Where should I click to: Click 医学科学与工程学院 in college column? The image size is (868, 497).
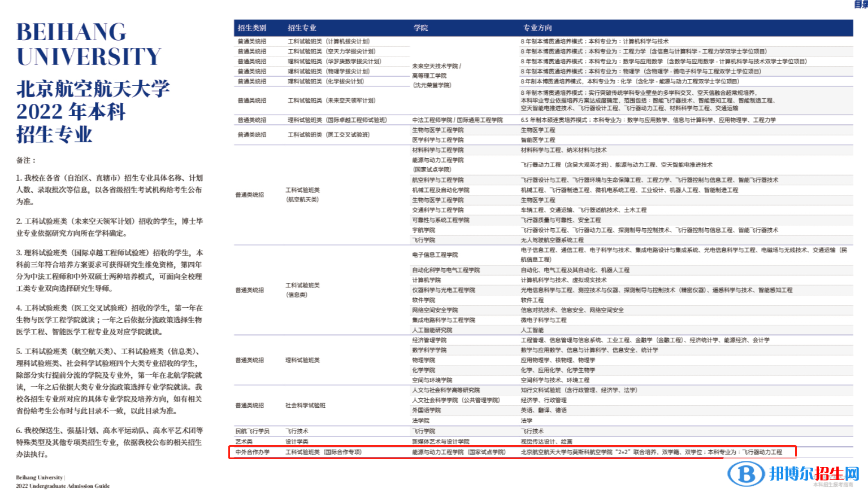pyautogui.click(x=437, y=139)
